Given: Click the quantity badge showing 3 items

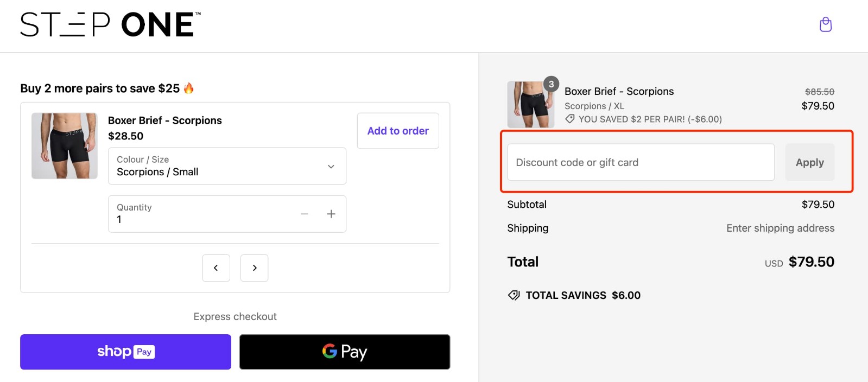Looking at the screenshot, I should [552, 84].
